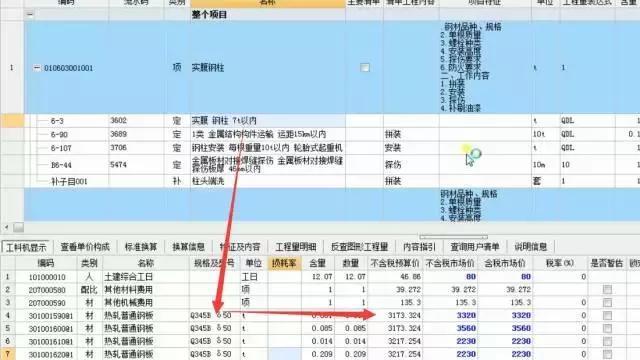
Task: Click the 探伤 work content cell
Action: 411,165
